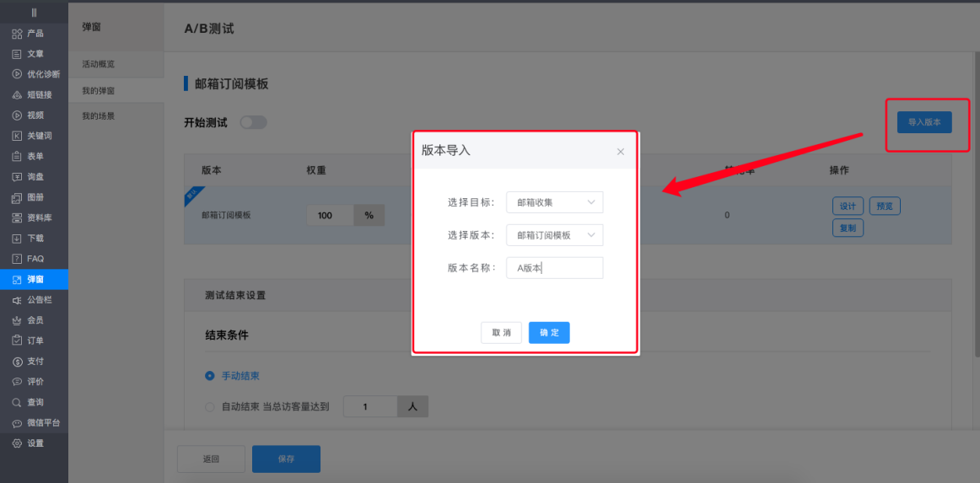This screenshot has height=483, width=980.
Task: Go to 我的弹窗 tab
Action: (x=98, y=91)
